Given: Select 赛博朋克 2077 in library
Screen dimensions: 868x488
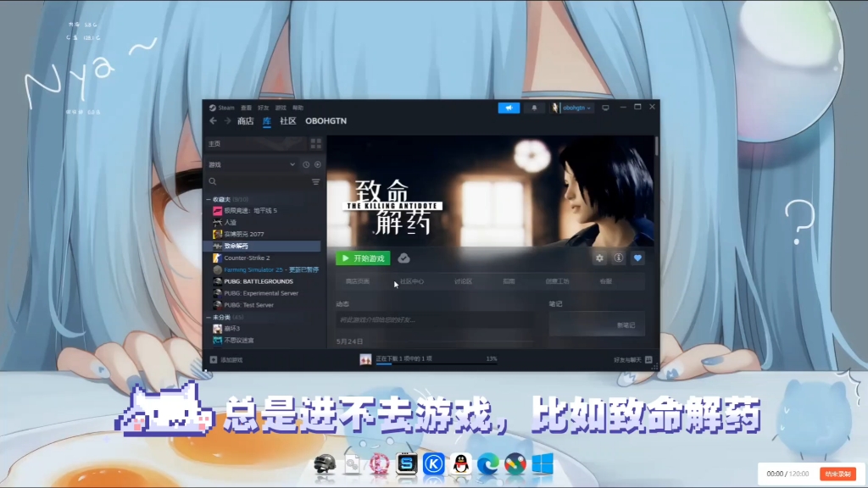Looking at the screenshot, I should click(x=263, y=234).
